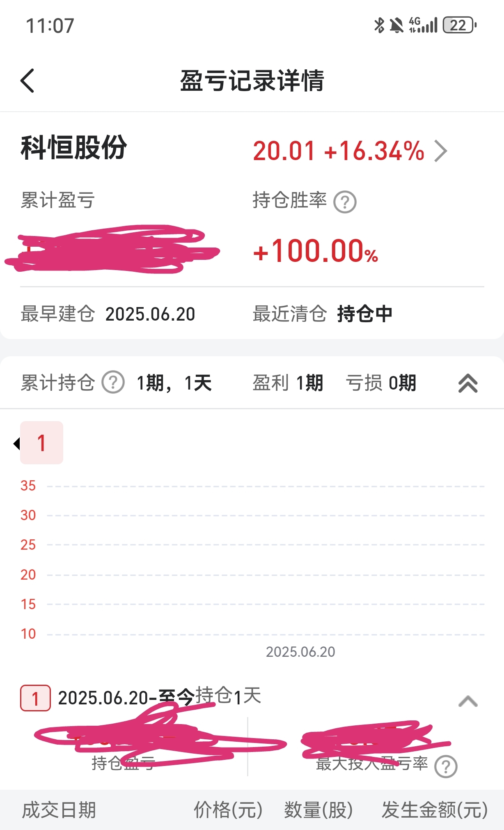The width and height of the screenshot is (504, 830).
Task: Tap the left triangle period arrow
Action: point(17,443)
